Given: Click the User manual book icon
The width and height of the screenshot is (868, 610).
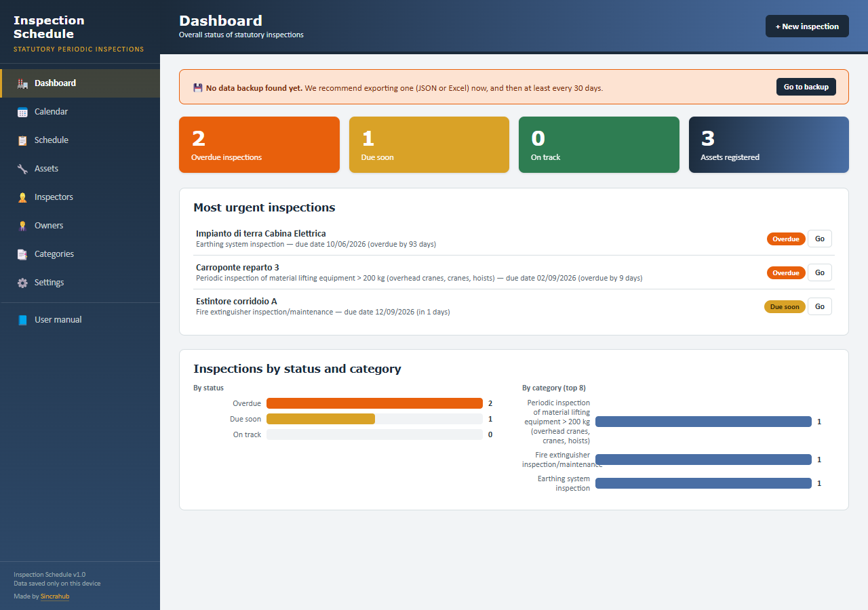Looking at the screenshot, I should (x=22, y=320).
